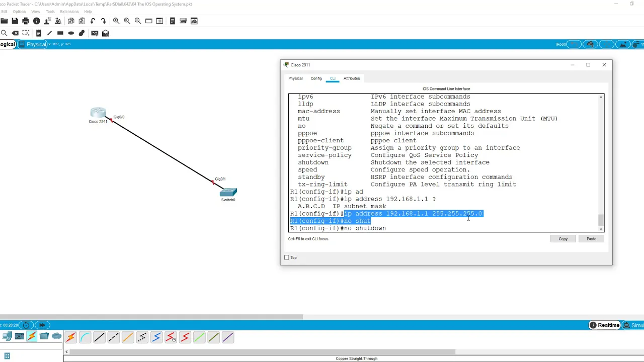Image resolution: width=644 pixels, height=362 pixels.
Task: Open the Physical tab in Cisco 2911 window
Action: (x=295, y=78)
